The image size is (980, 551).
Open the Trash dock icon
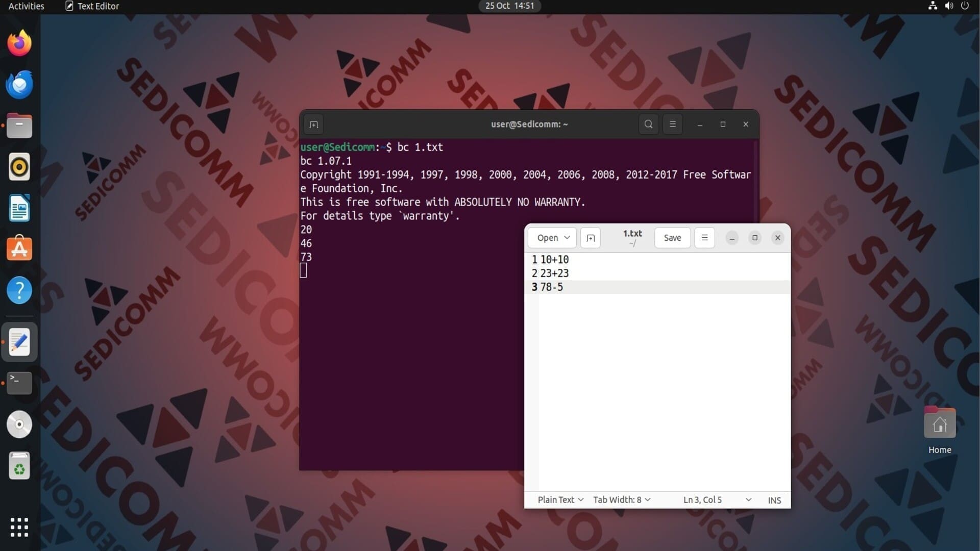[x=19, y=466]
